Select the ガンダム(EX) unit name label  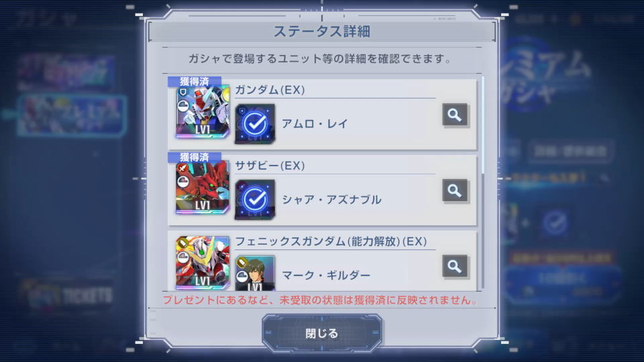[270, 90]
